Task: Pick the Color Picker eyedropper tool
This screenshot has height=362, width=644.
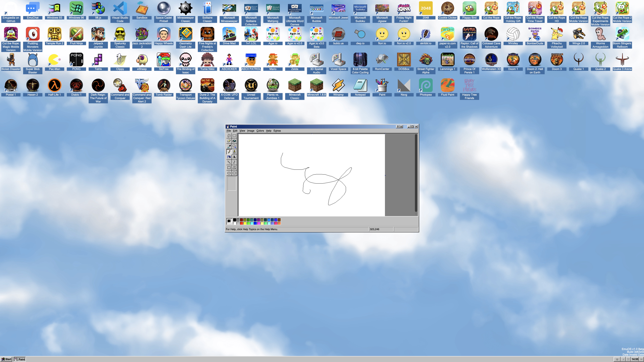Action: pos(229,146)
